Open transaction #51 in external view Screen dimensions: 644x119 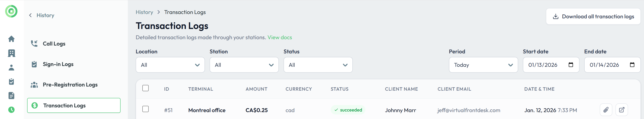coord(622,110)
